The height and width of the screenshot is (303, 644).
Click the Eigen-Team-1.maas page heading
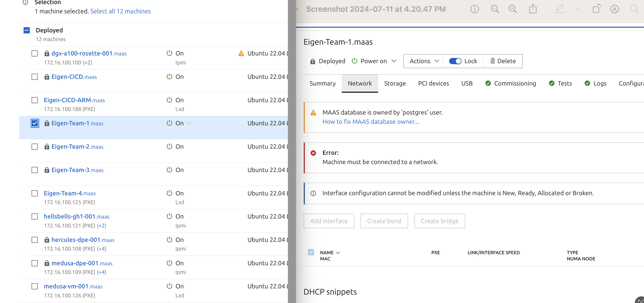[338, 42]
